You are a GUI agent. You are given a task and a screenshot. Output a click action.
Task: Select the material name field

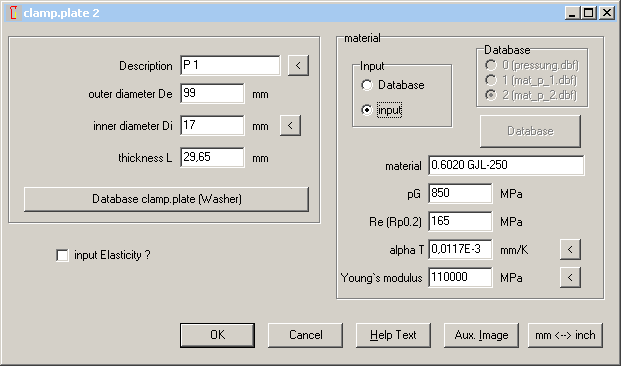[506, 165]
